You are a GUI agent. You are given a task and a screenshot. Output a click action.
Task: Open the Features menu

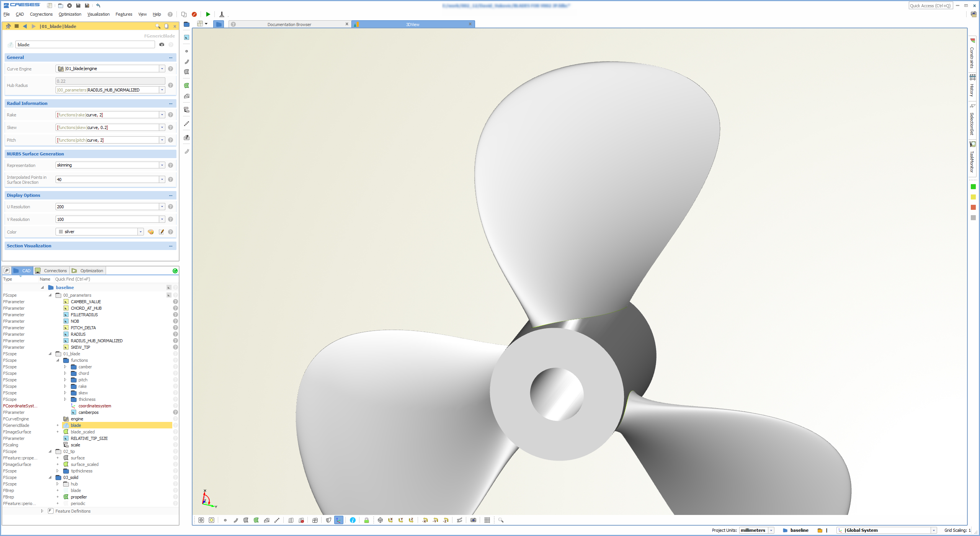tap(124, 14)
